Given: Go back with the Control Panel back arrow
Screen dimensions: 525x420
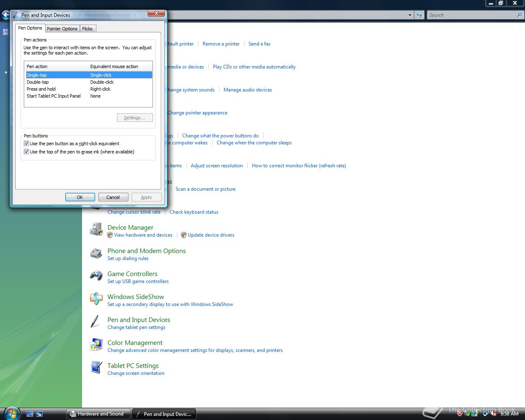Looking at the screenshot, I should [5, 15].
